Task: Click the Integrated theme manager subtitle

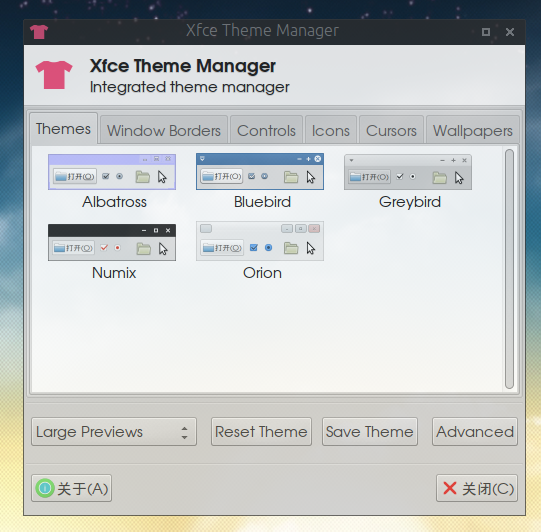Action: 189,87
